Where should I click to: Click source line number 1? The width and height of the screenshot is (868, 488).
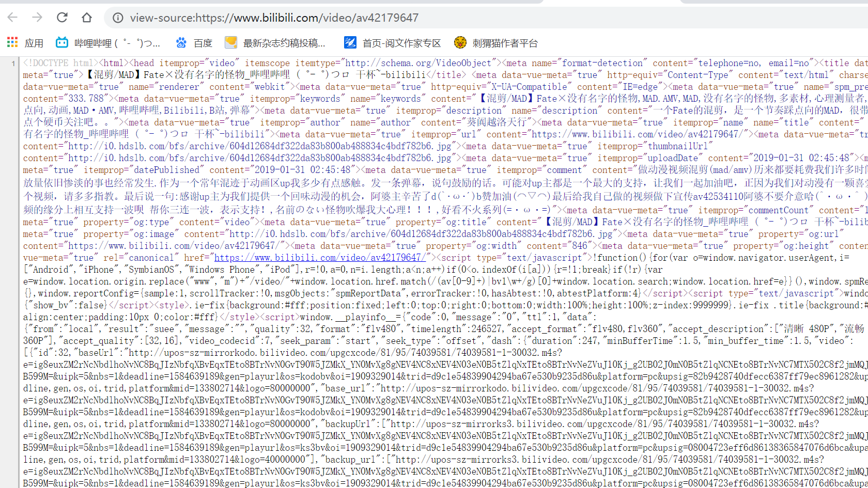tap(13, 64)
